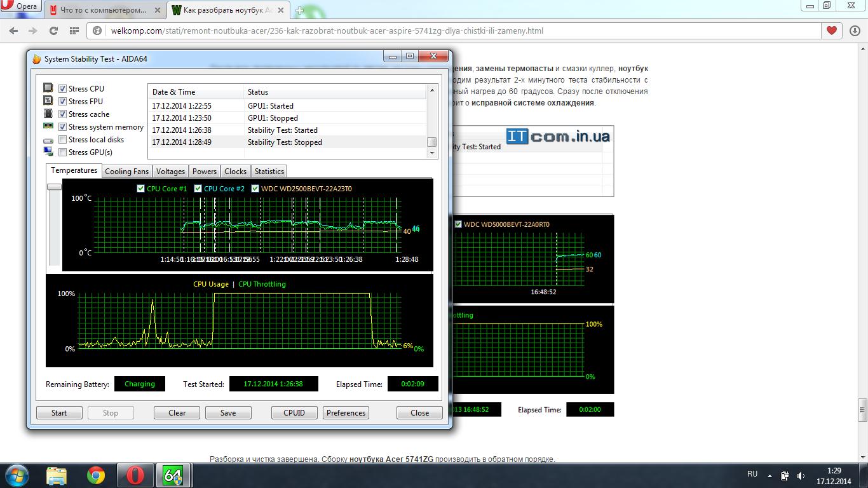This screenshot has width=868, height=488.
Task: Toggle Stress FPU checkbox
Action: coord(63,102)
